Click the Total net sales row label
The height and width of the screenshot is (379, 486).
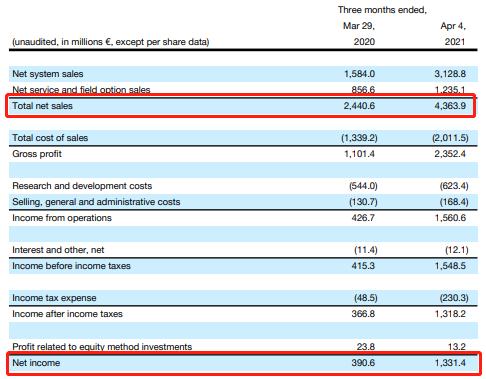pyautogui.click(x=42, y=106)
